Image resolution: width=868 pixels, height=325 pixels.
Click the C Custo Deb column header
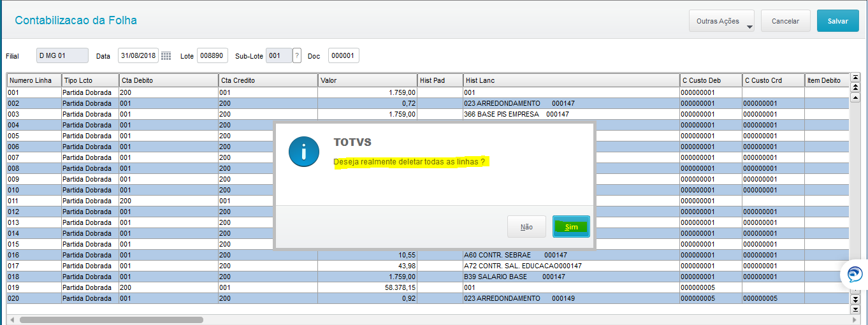point(711,80)
